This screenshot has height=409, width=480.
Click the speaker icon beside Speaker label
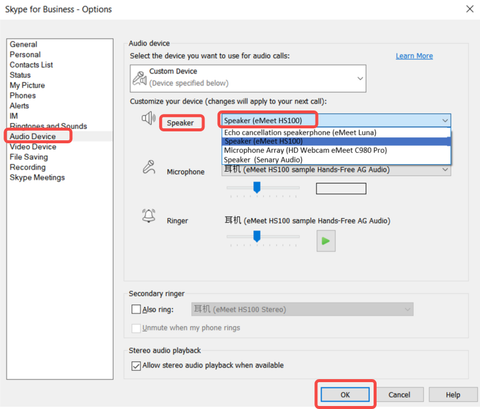pyautogui.click(x=148, y=118)
